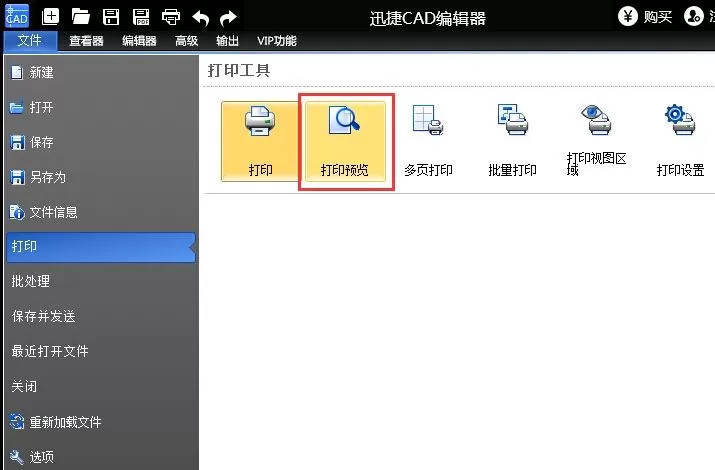The height and width of the screenshot is (470, 715).
Task: Click the 购买 link
Action: (x=658, y=17)
